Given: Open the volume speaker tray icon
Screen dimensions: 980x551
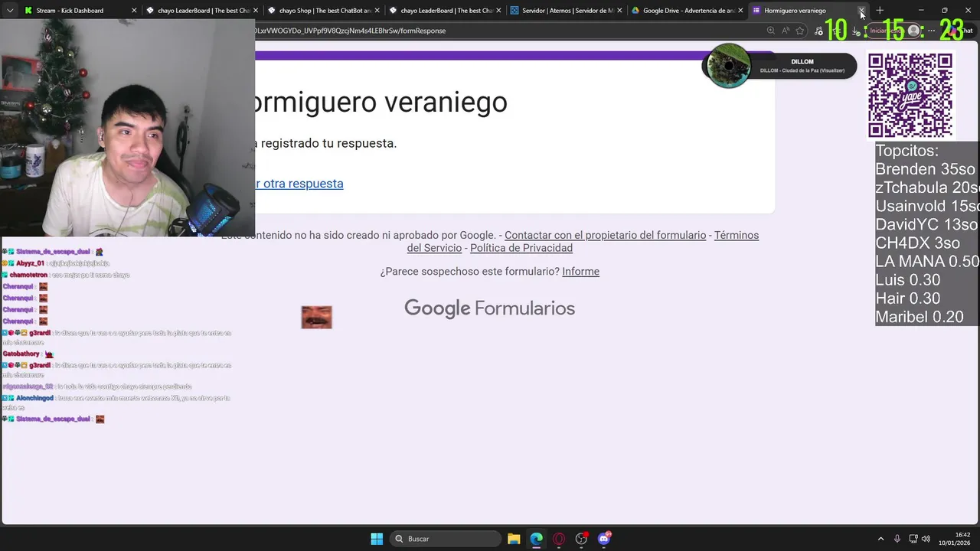Looking at the screenshot, I should coord(926,539).
